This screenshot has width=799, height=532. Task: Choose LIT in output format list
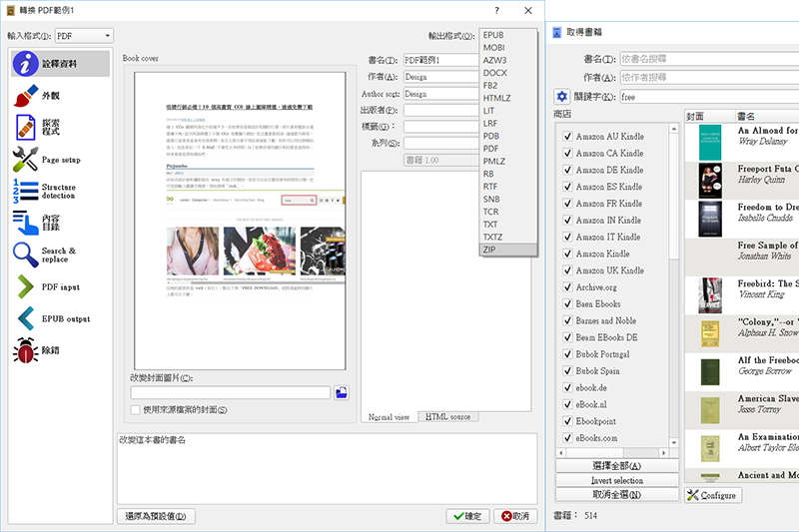pos(508,111)
